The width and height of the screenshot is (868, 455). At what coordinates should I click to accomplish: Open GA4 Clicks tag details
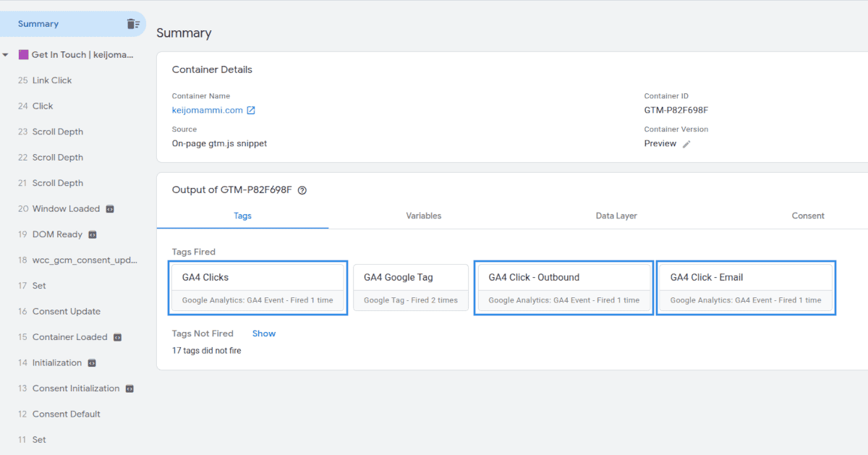point(258,286)
